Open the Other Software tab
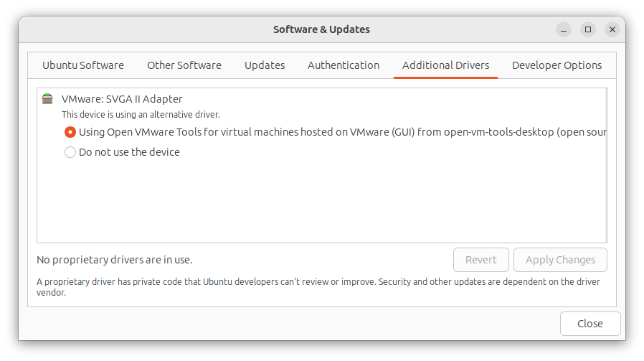This screenshot has width=644, height=361. (184, 65)
